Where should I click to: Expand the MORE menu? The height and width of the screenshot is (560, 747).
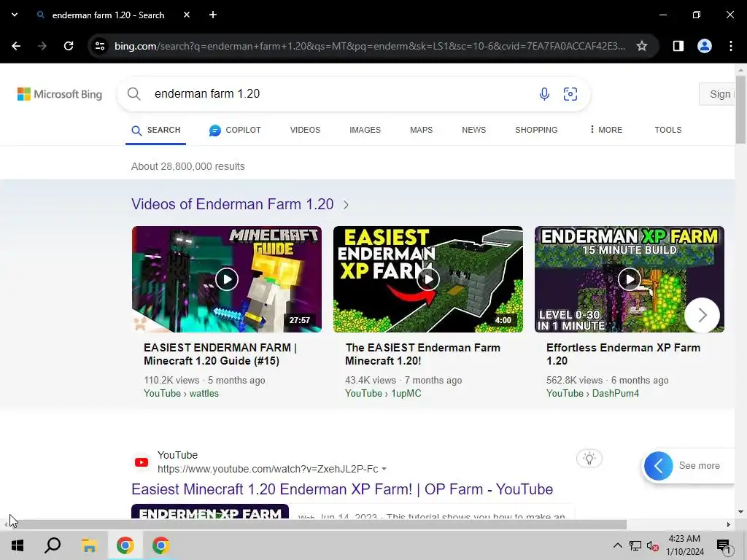[x=605, y=130]
